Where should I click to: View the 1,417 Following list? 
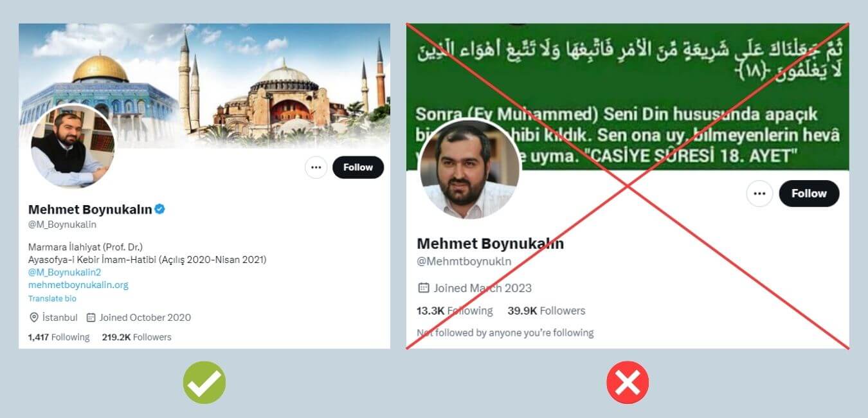[59, 337]
